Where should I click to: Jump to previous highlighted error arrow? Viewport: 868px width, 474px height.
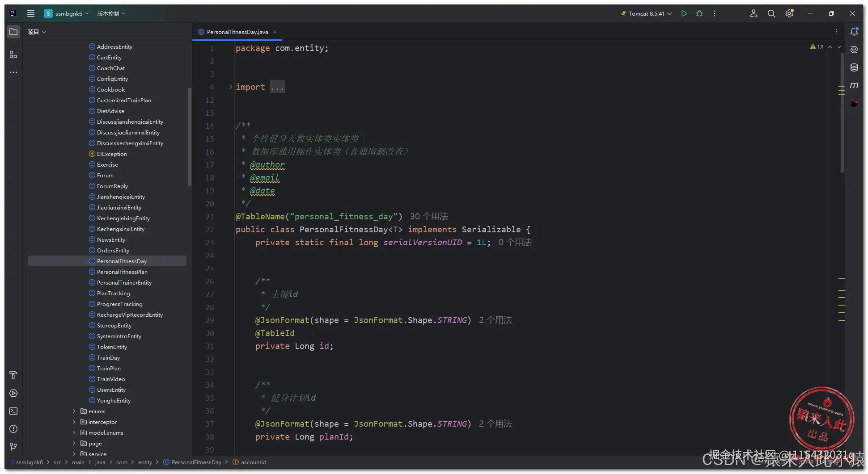click(x=830, y=47)
